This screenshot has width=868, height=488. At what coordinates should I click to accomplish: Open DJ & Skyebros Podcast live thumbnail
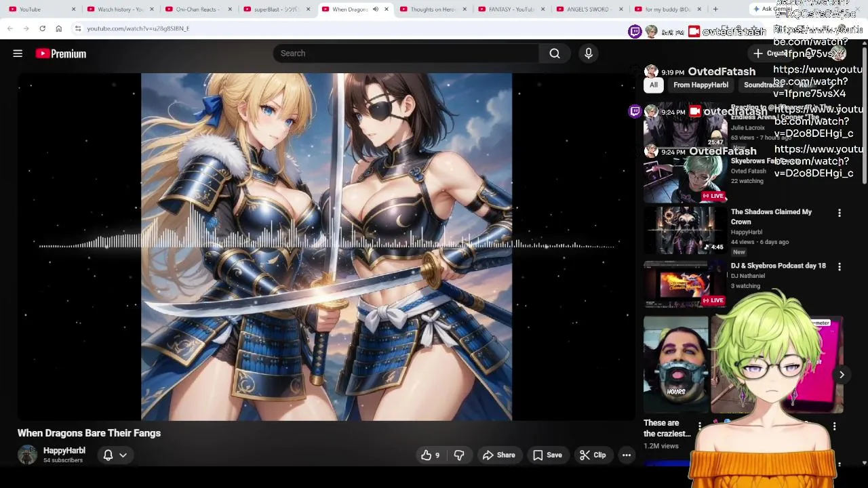click(685, 284)
